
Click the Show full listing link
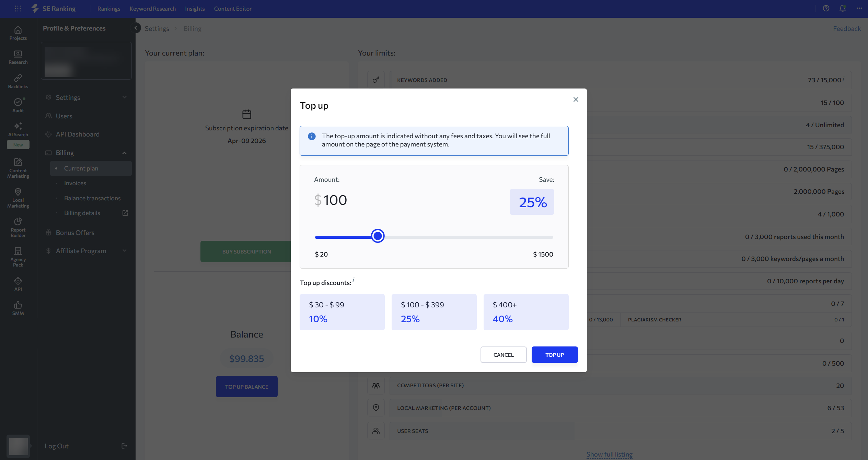tap(609, 454)
